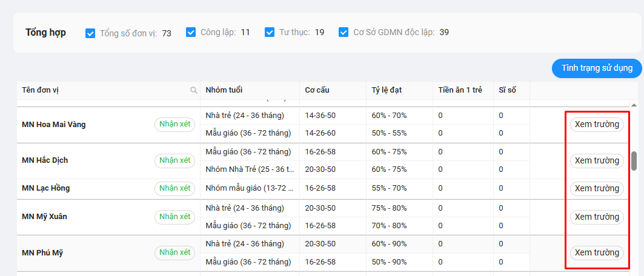Click Xem trường for MN Phú Mỹ
644x276 pixels.
tap(597, 252)
